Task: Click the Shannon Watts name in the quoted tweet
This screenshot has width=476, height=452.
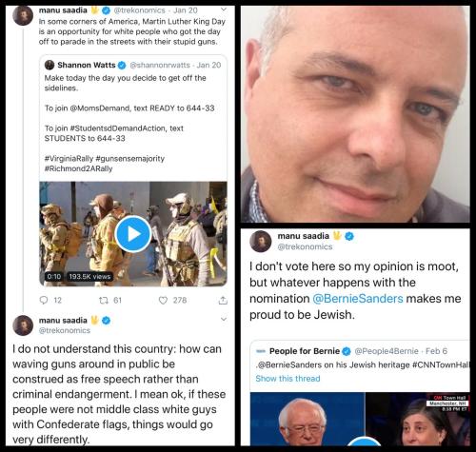Action: click(x=87, y=65)
